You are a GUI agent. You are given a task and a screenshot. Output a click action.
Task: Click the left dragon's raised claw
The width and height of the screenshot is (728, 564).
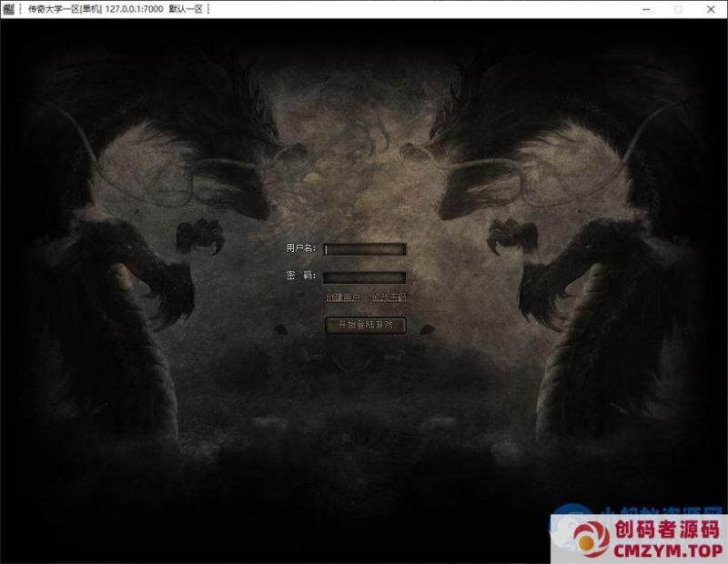[202, 238]
